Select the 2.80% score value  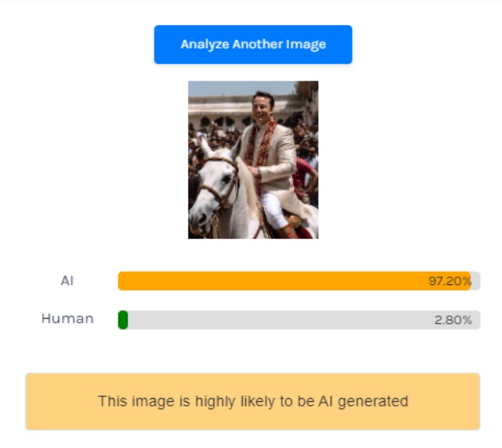point(453,320)
